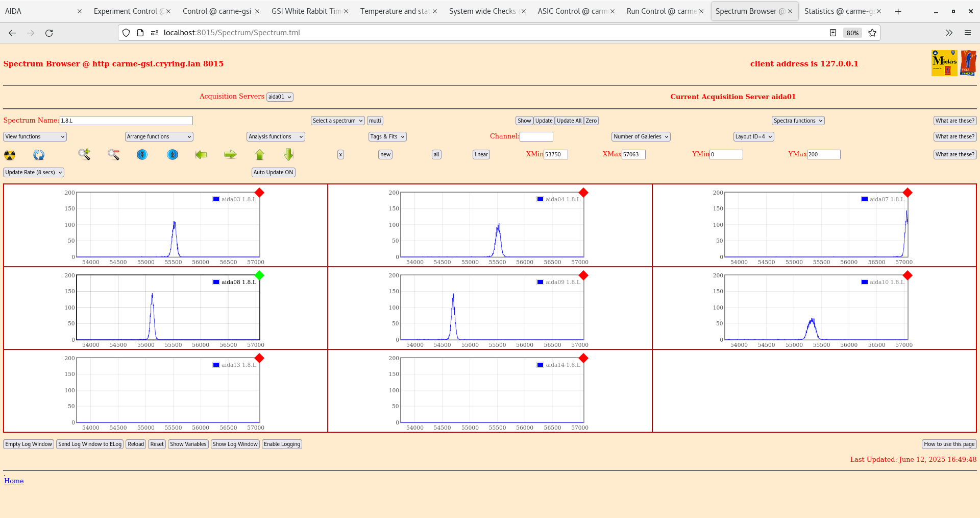
Task: Click the green up arrow icon
Action: pos(259,155)
